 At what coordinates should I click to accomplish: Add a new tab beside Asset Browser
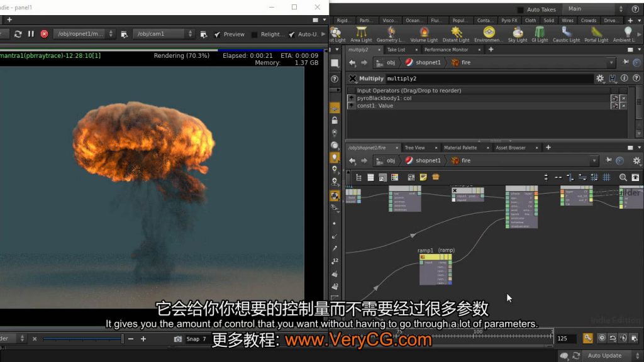click(x=548, y=148)
